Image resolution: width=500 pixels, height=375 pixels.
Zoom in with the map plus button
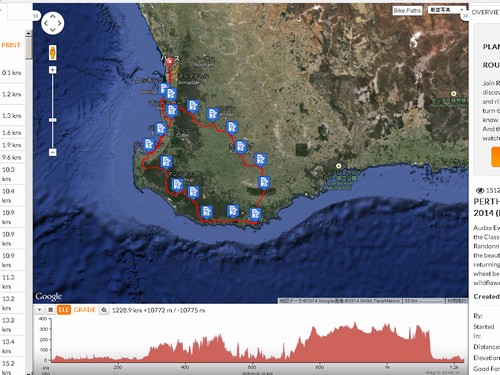[53, 70]
